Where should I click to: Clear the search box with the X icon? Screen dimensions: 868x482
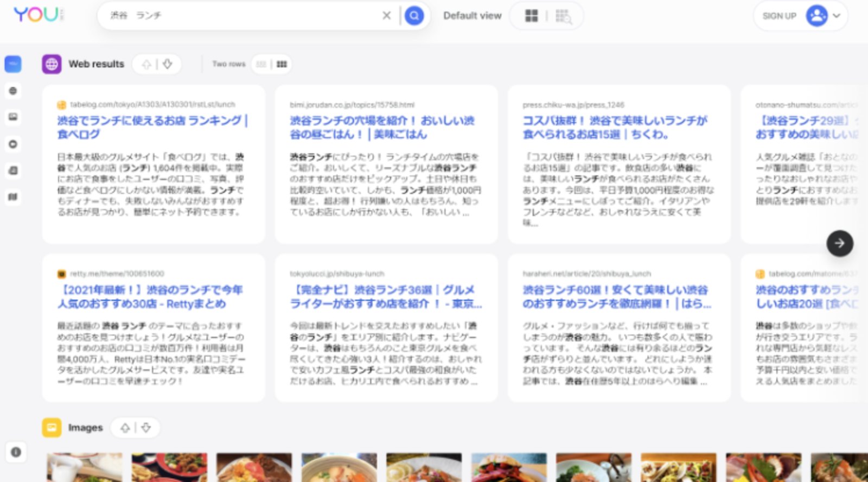click(386, 15)
